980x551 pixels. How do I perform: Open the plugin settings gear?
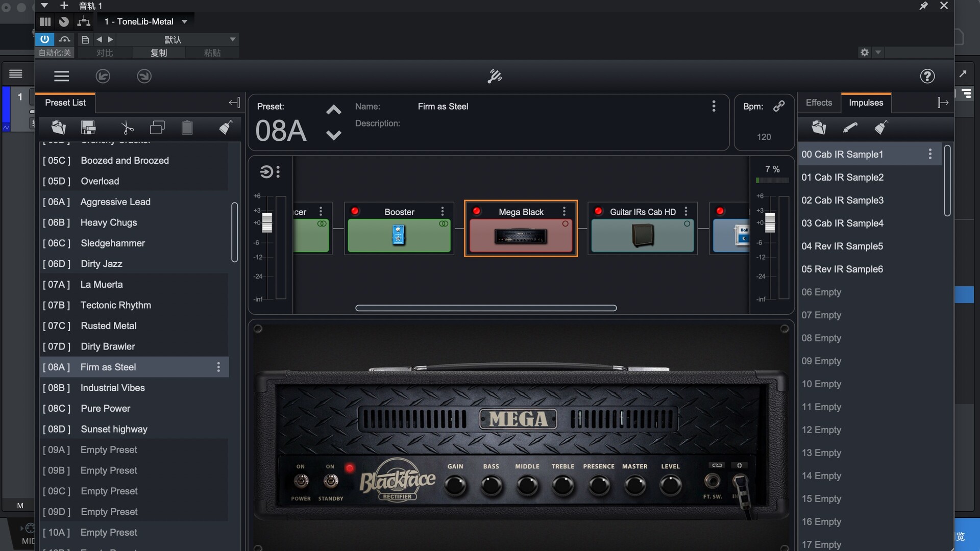pyautogui.click(x=864, y=52)
